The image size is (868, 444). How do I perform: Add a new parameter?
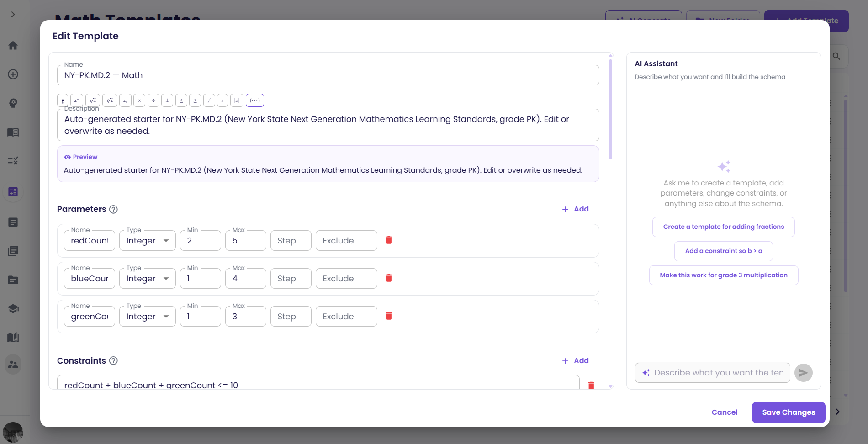tap(575, 209)
